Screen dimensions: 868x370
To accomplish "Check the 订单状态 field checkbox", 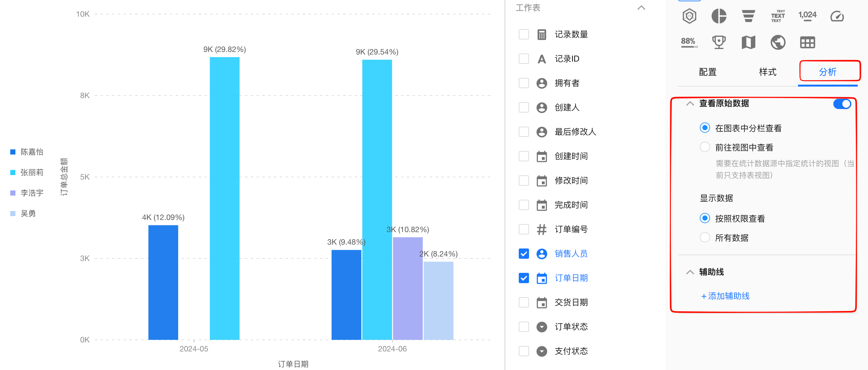I will point(524,327).
